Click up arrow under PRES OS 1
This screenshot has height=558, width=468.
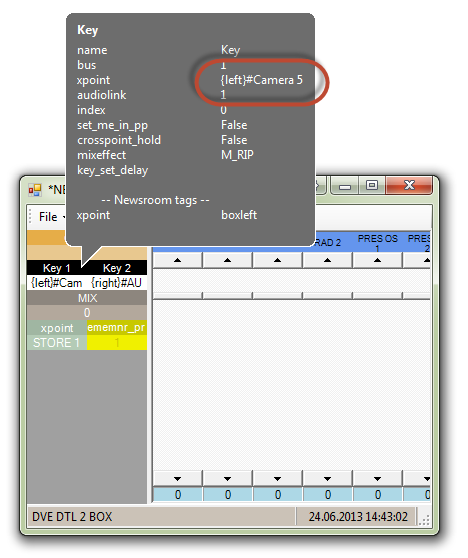click(x=377, y=260)
